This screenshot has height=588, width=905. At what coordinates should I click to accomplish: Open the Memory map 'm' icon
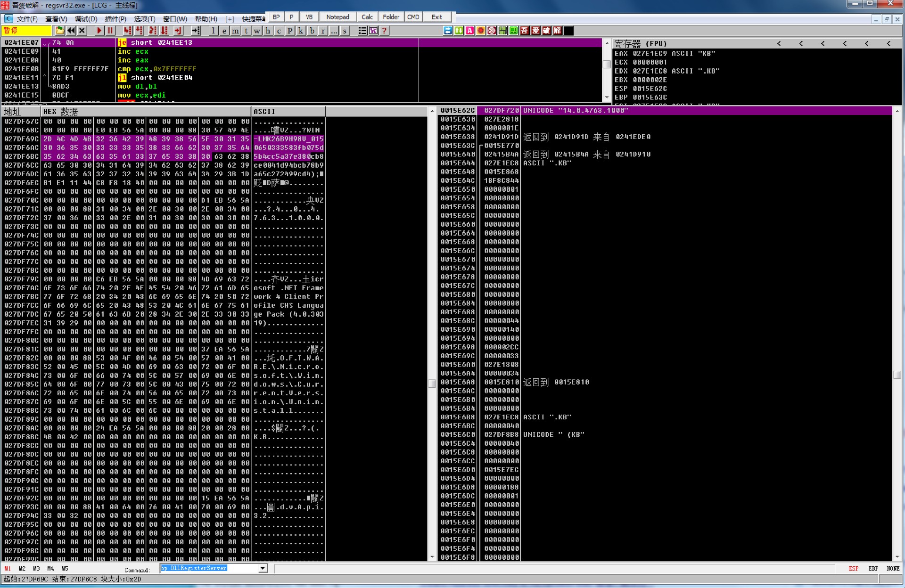point(235,31)
